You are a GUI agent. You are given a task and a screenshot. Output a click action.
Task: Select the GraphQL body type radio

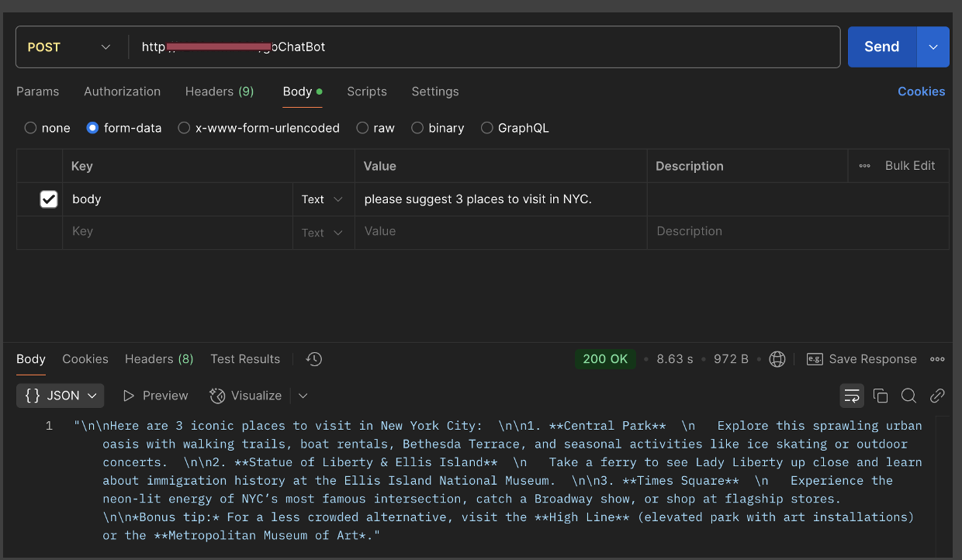coord(487,128)
